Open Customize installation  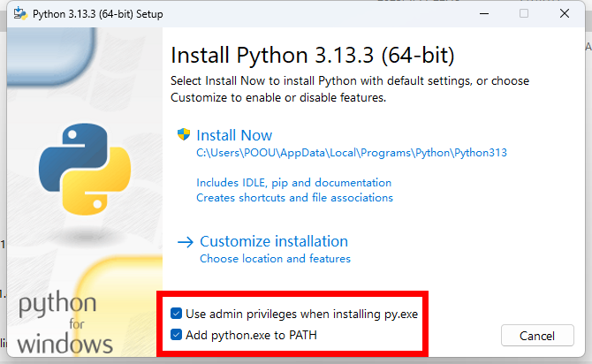pyautogui.click(x=274, y=241)
